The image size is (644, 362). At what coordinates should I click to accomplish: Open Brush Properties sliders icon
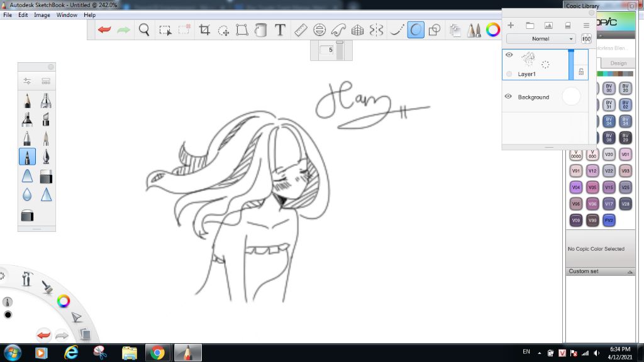pos(27,81)
